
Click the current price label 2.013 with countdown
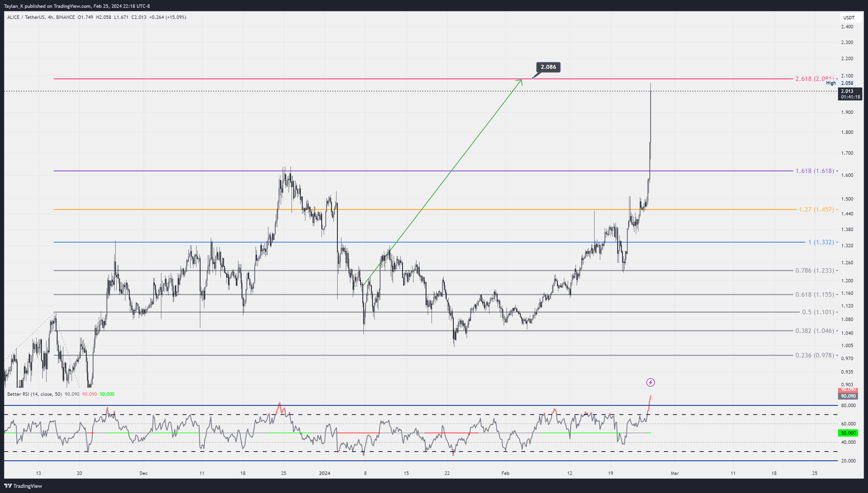(850, 94)
